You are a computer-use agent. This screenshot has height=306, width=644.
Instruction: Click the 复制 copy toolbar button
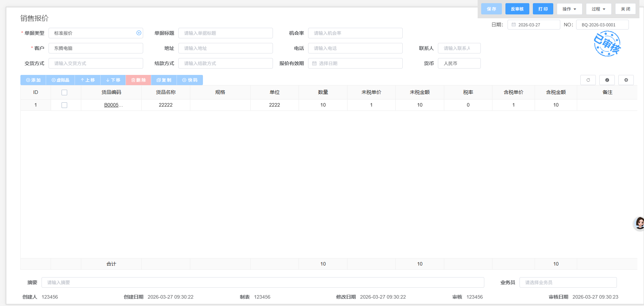pyautogui.click(x=164, y=80)
